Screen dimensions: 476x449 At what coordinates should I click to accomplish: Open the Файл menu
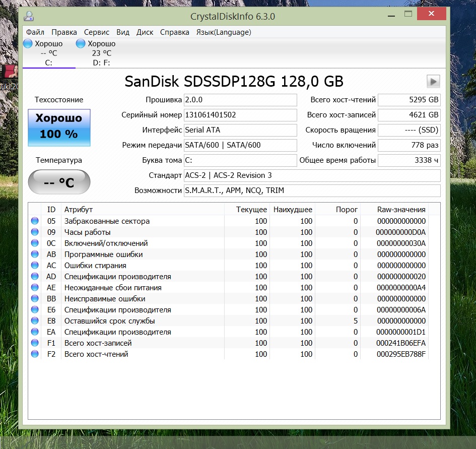pos(35,32)
